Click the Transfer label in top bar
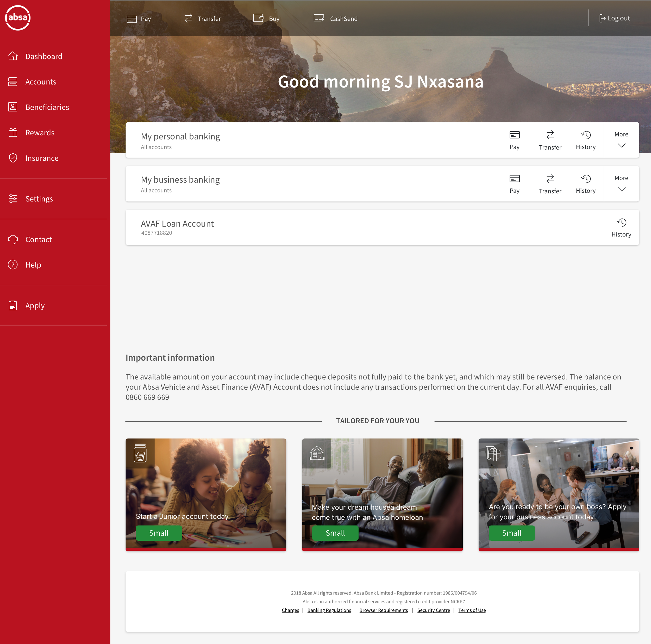 [209, 19]
